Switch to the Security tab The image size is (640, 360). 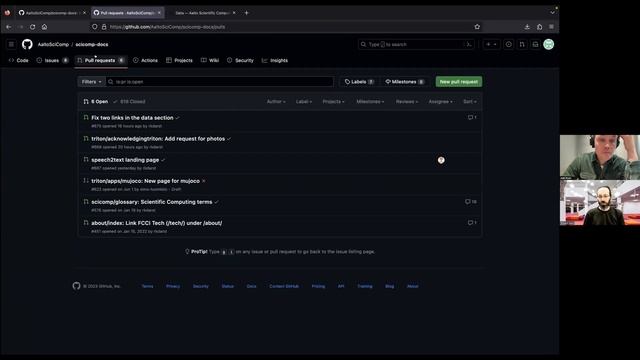pos(240,60)
